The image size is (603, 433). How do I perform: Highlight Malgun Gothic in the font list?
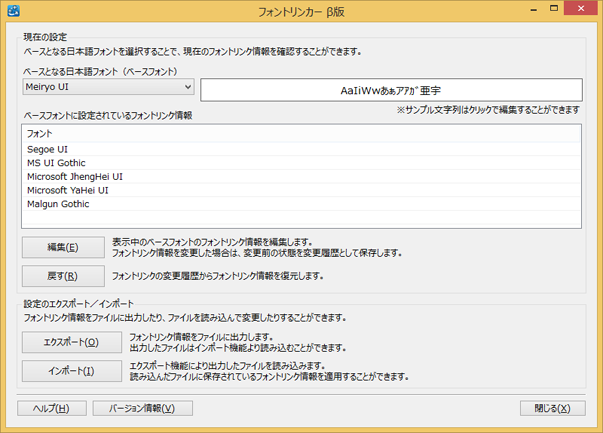coord(59,204)
